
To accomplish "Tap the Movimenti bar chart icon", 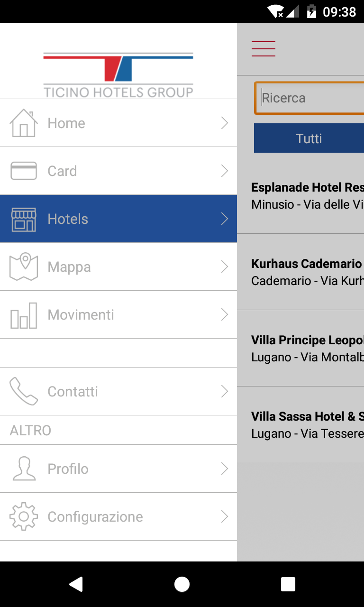I will tap(24, 315).
